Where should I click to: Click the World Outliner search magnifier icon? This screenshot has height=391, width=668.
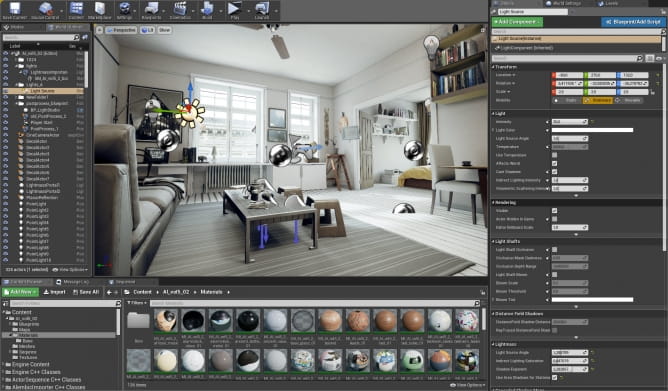coord(77,37)
